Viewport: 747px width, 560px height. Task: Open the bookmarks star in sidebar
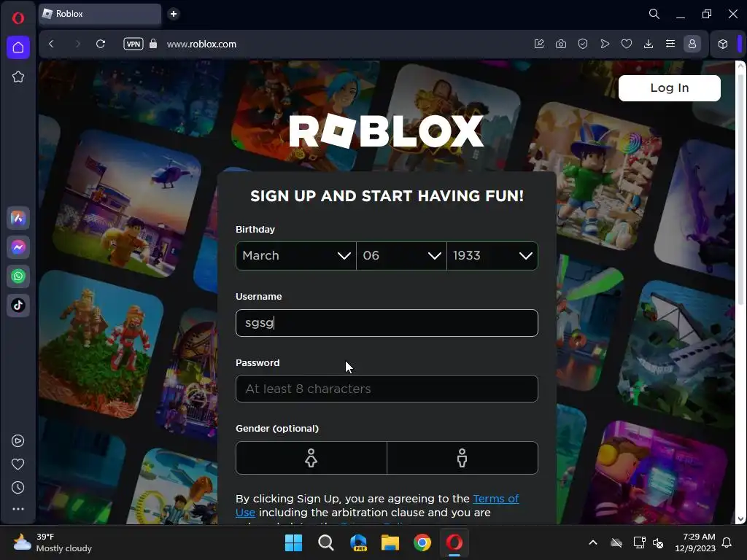click(18, 77)
